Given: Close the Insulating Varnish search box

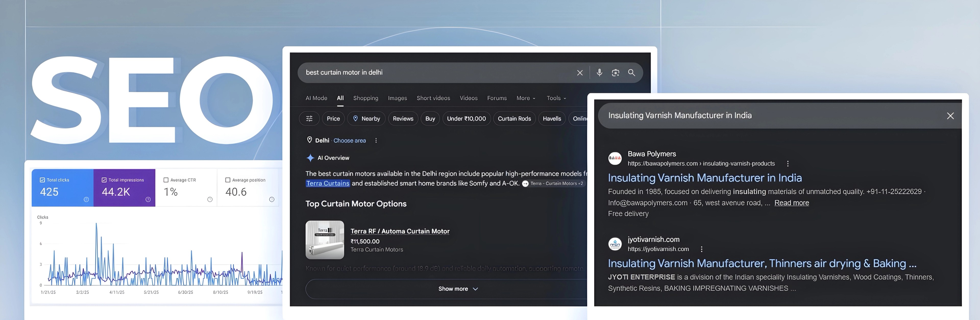Looking at the screenshot, I should pyautogui.click(x=950, y=116).
